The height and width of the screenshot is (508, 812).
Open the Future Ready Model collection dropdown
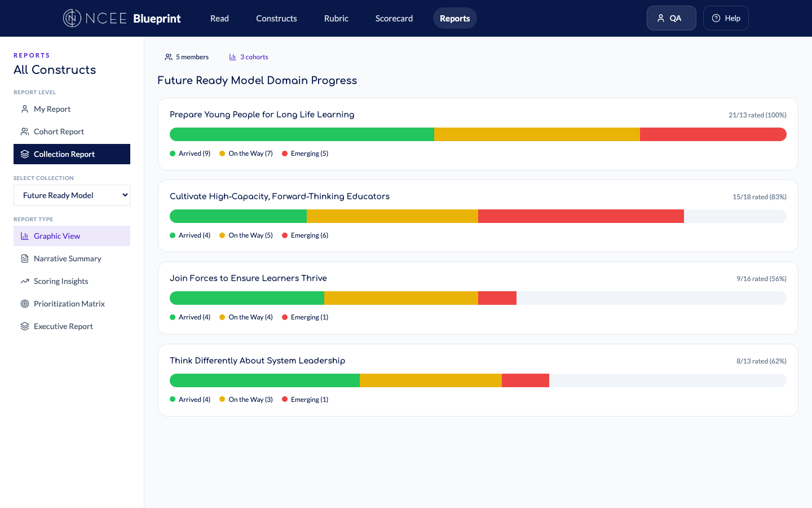click(72, 195)
